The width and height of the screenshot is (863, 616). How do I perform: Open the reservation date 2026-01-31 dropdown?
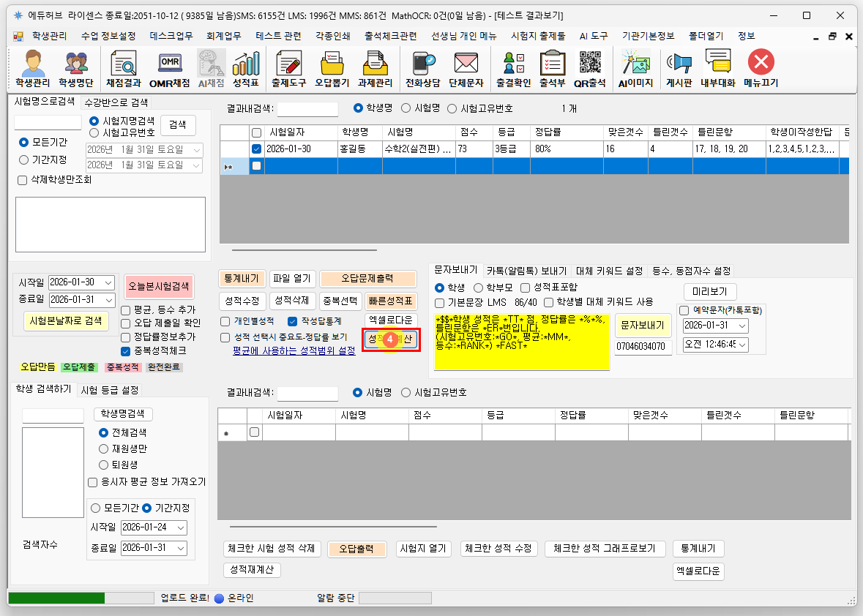[x=742, y=326]
